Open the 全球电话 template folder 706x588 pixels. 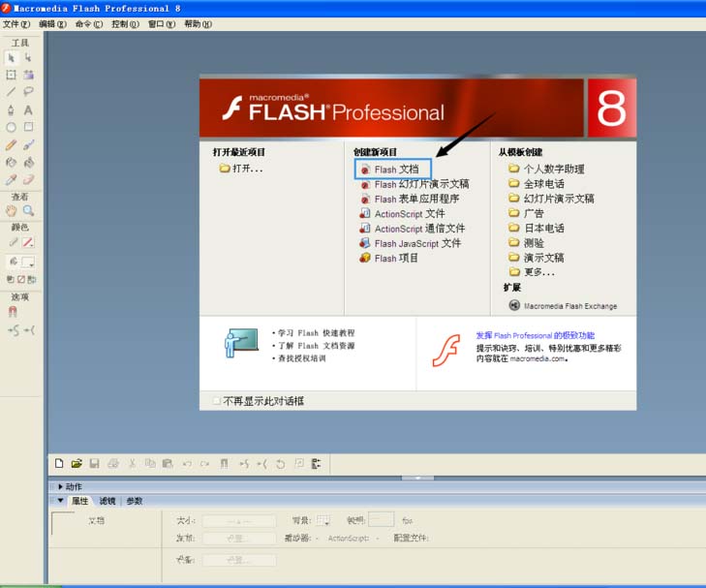pos(537,184)
